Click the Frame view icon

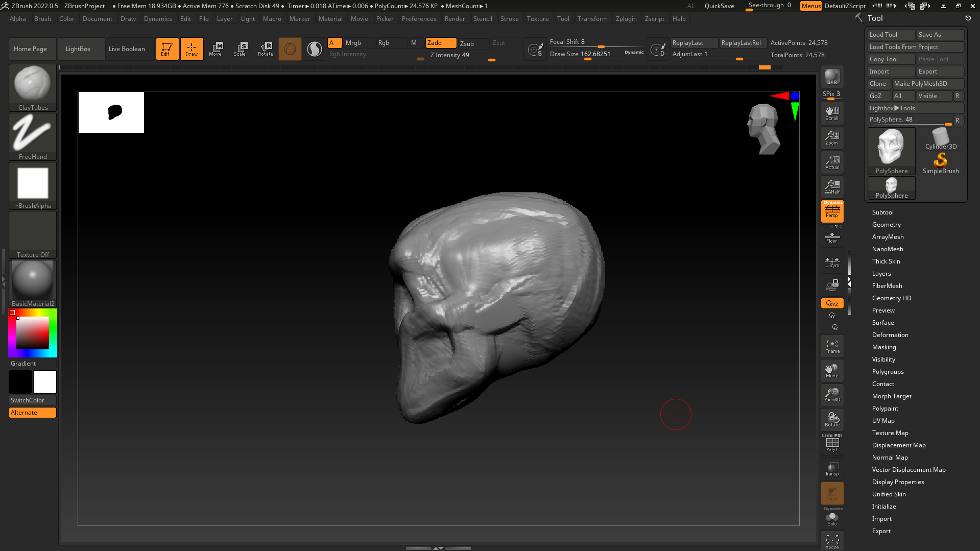pyautogui.click(x=832, y=347)
